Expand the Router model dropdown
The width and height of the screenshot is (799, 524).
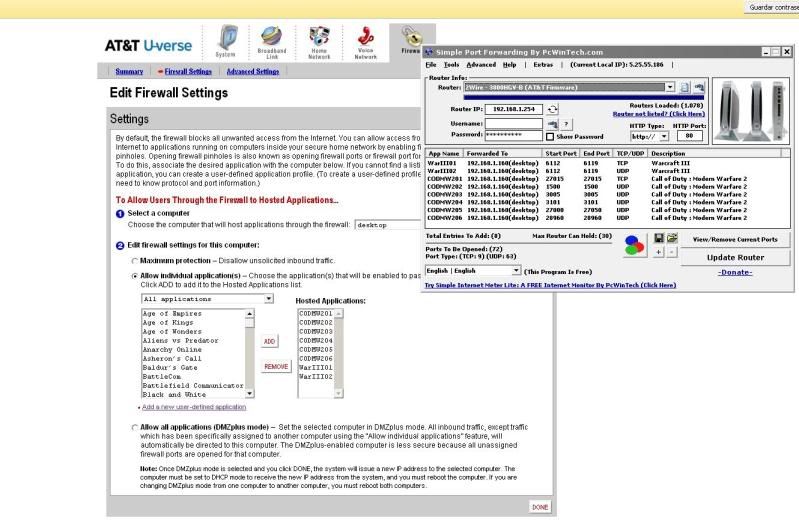(x=670, y=87)
